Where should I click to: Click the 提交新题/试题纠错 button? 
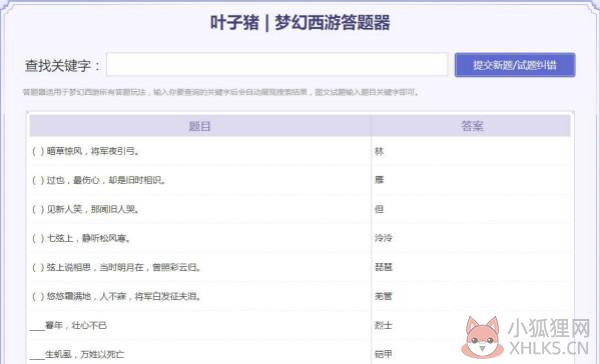(515, 65)
